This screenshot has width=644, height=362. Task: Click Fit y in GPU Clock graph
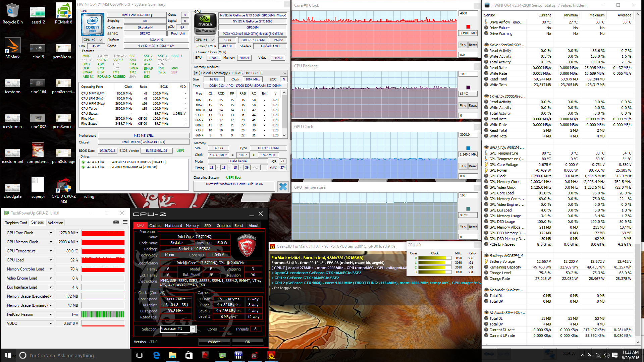463,166
